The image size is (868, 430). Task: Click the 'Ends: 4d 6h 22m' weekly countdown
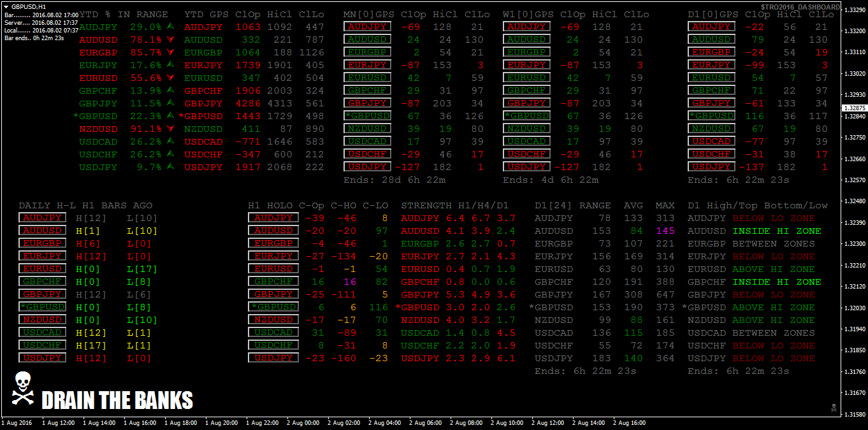[x=551, y=180]
